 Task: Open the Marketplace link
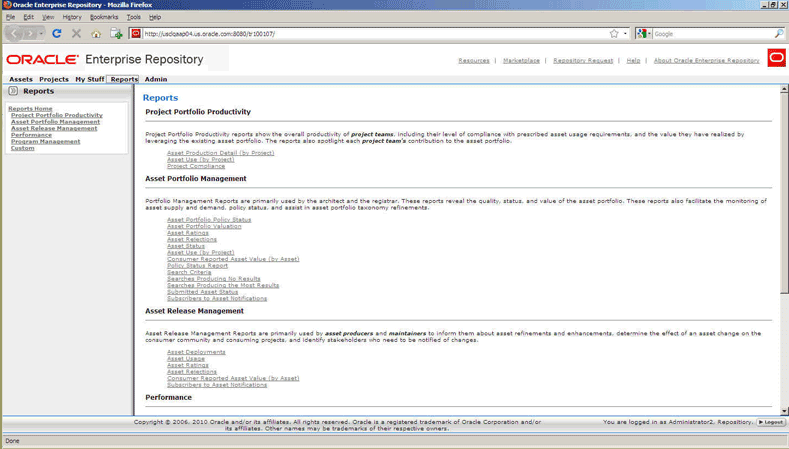(521, 60)
